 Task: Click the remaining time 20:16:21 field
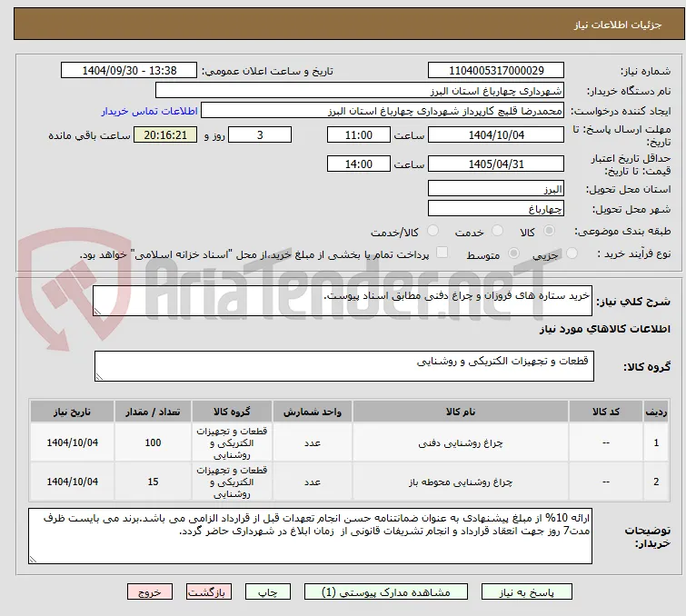point(165,134)
